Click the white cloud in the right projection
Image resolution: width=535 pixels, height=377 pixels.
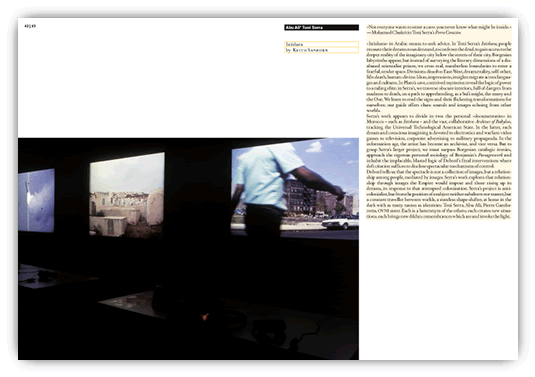314,147
